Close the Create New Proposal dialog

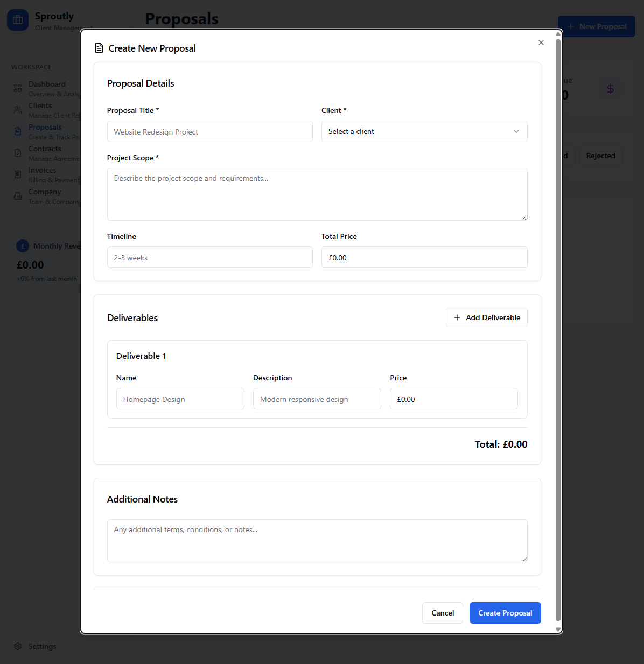pos(541,43)
